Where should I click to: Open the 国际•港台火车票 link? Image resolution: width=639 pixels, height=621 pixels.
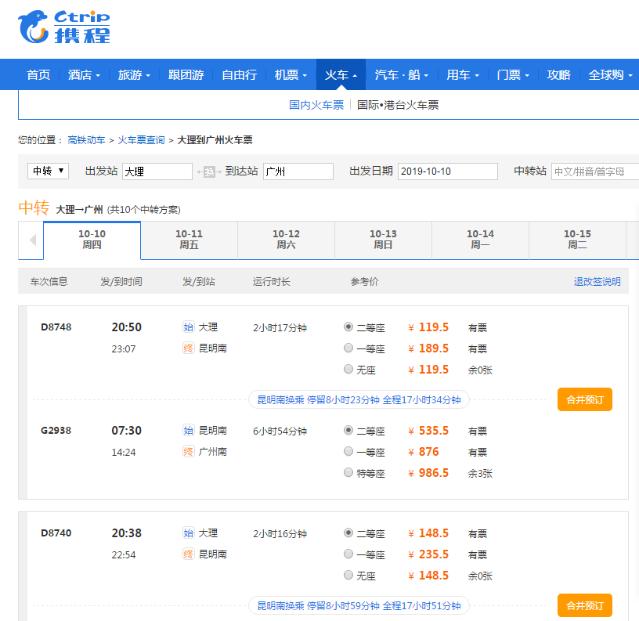click(398, 105)
